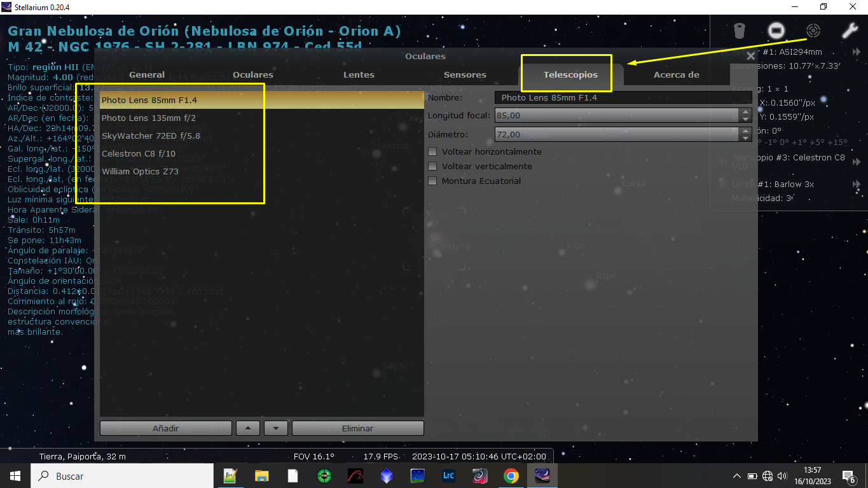Image resolution: width=868 pixels, height=488 pixels.
Task: Open the blue cube taskbar app
Action: point(387,476)
